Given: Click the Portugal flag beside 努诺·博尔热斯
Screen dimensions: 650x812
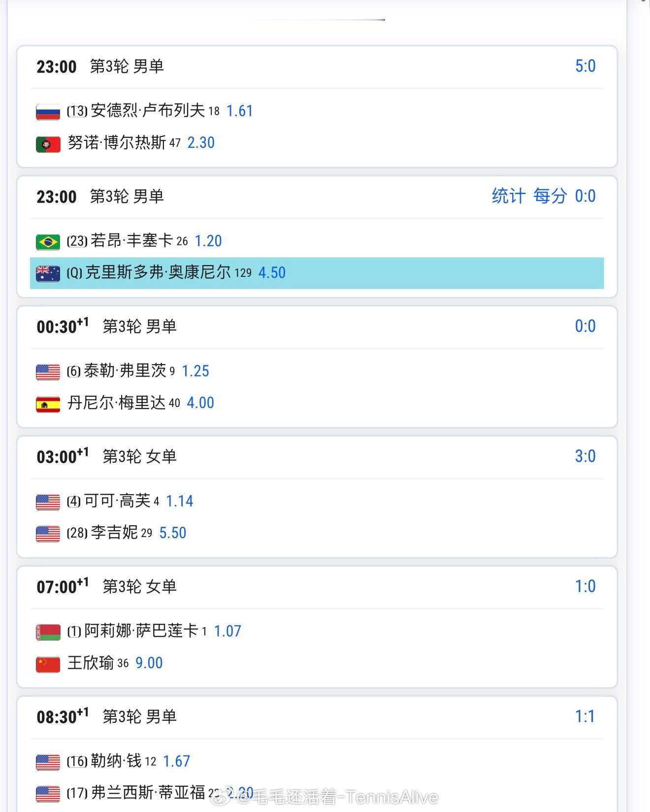Looking at the screenshot, I should [48, 144].
